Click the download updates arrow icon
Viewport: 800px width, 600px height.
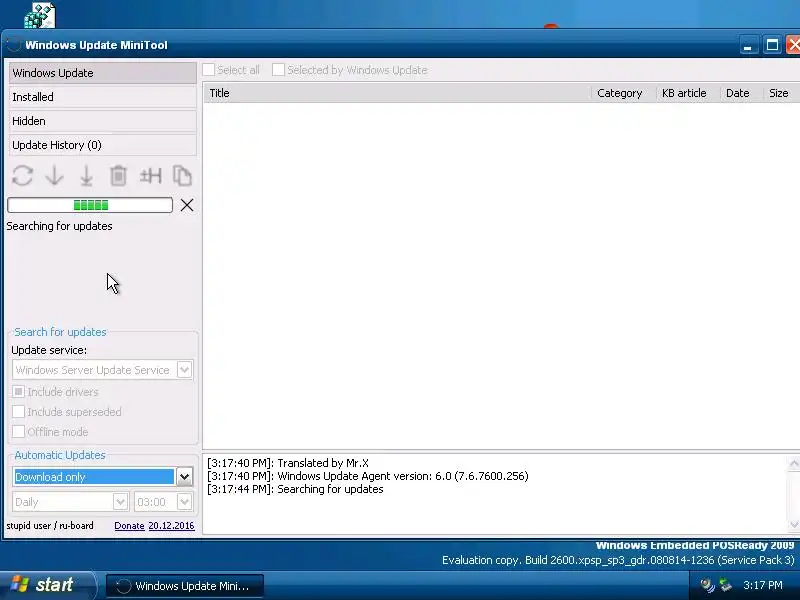55,176
